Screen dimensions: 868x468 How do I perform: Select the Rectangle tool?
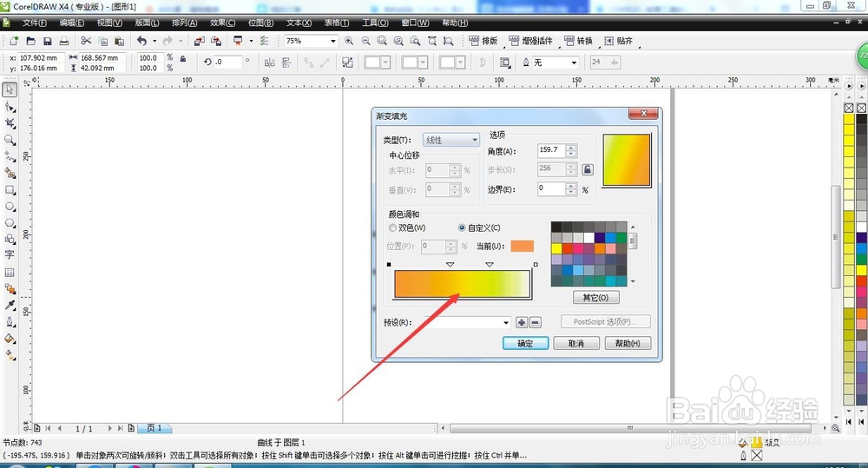point(10,189)
